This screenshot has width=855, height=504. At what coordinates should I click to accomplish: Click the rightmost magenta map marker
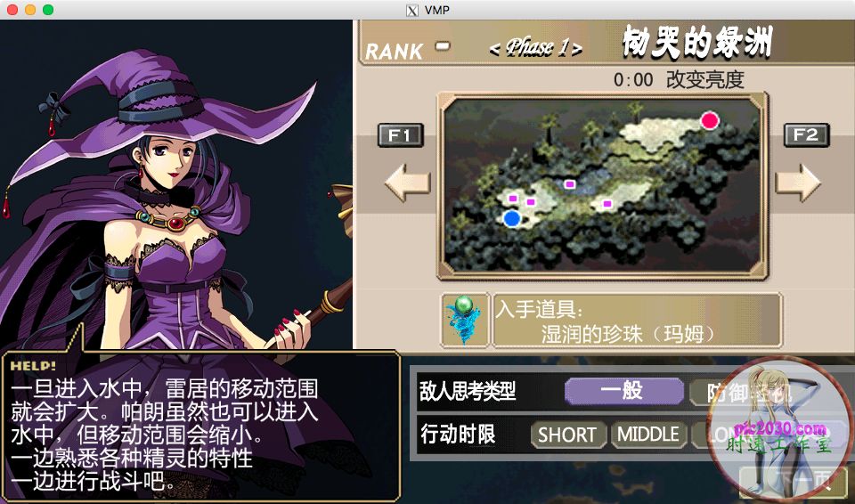pyautogui.click(x=607, y=203)
